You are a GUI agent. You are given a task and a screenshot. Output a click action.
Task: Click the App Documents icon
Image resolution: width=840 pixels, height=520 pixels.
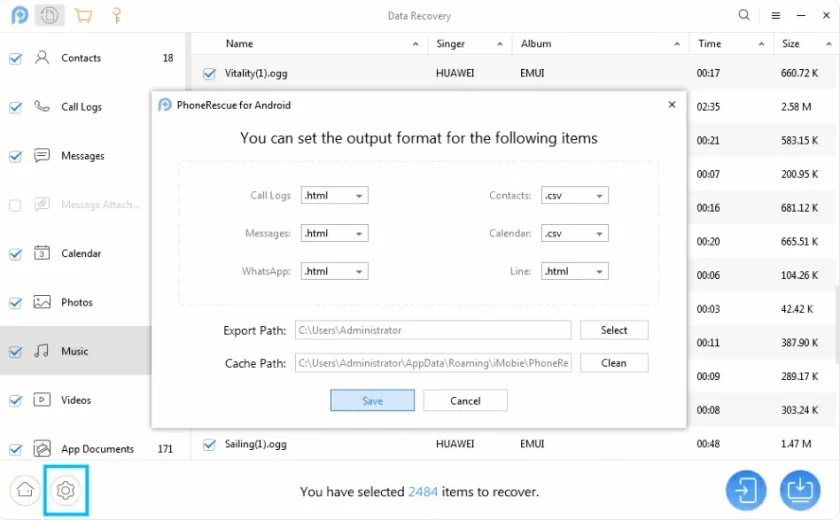pyautogui.click(x=42, y=448)
